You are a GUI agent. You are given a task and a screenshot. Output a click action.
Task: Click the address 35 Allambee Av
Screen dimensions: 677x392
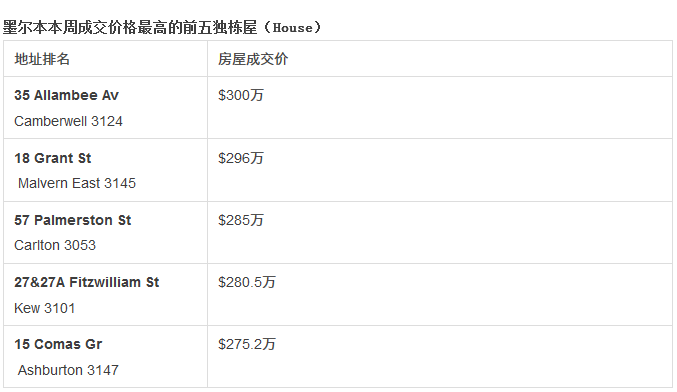[66, 95]
